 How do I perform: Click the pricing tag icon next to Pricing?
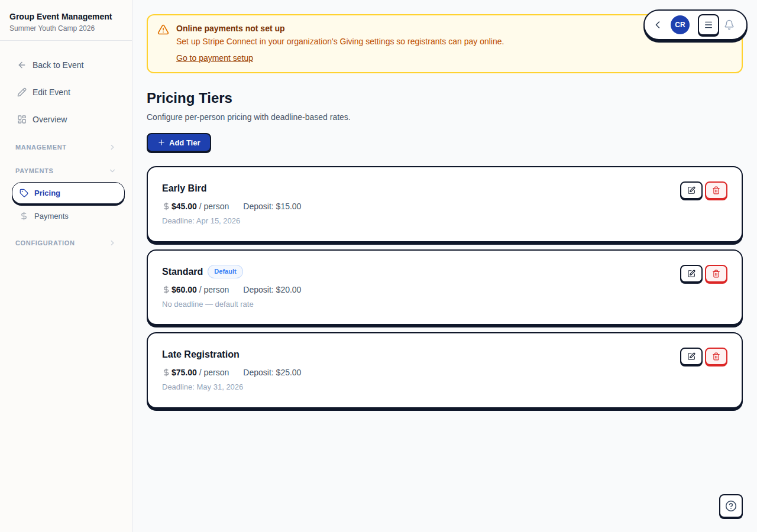24,193
